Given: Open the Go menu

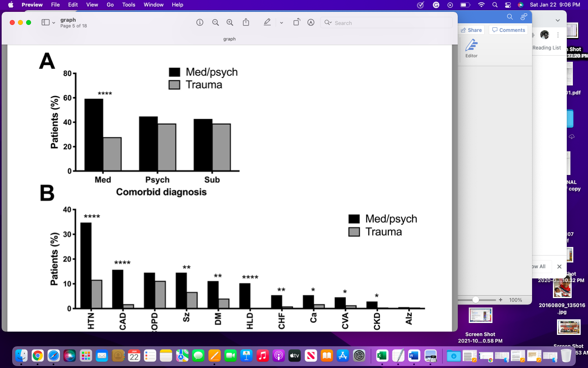Looking at the screenshot, I should (110, 5).
